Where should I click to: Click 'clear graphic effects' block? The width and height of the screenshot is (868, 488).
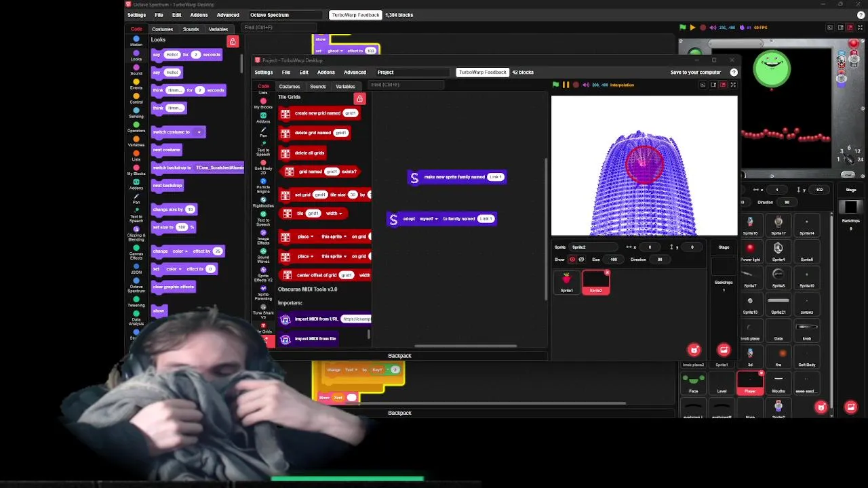[174, 287]
